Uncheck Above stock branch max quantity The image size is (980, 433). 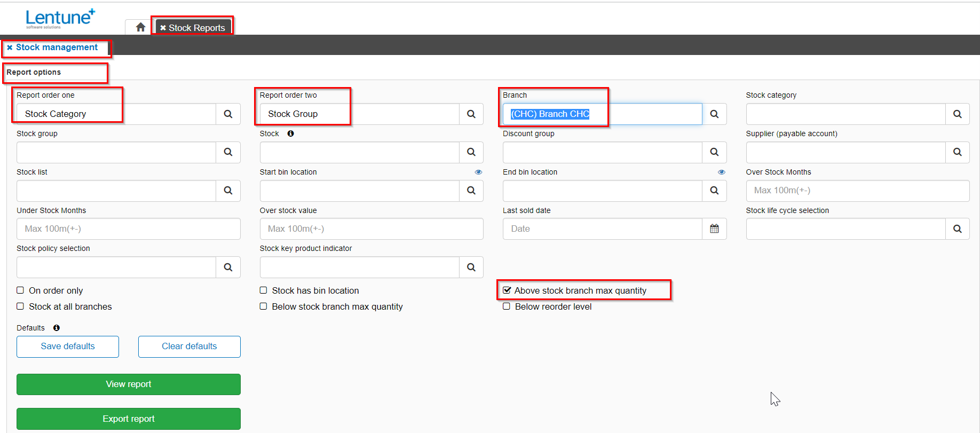[x=507, y=290]
